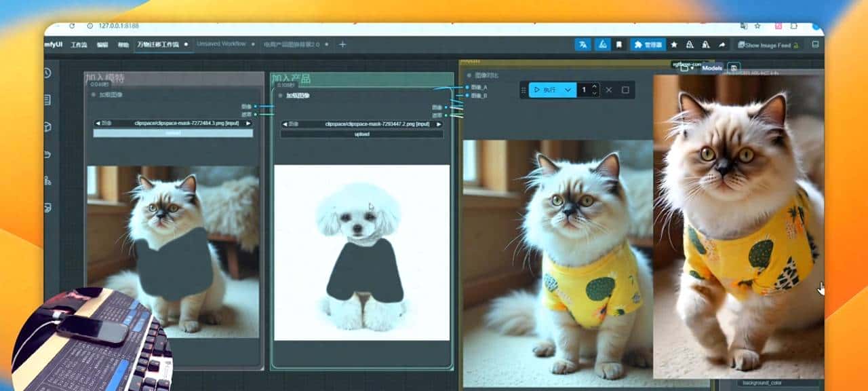868x391 pixels.
Task: Click the translate language icon in toolbar
Action: tap(582, 45)
